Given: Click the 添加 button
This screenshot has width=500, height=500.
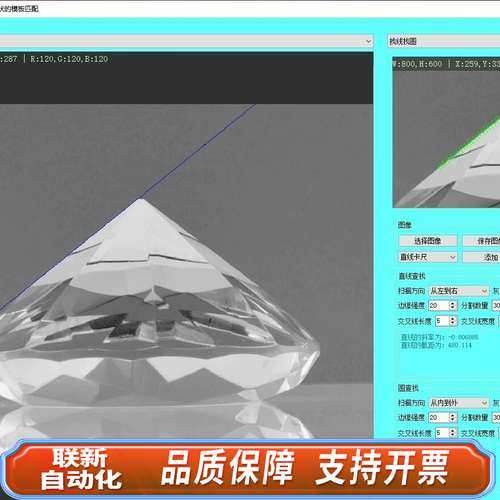Looking at the screenshot, I should 482,257.
